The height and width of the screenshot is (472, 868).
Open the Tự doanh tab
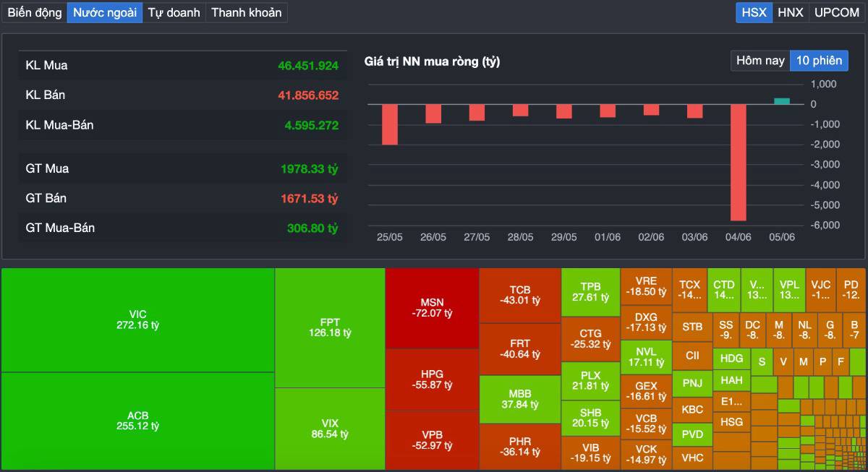[x=174, y=12]
